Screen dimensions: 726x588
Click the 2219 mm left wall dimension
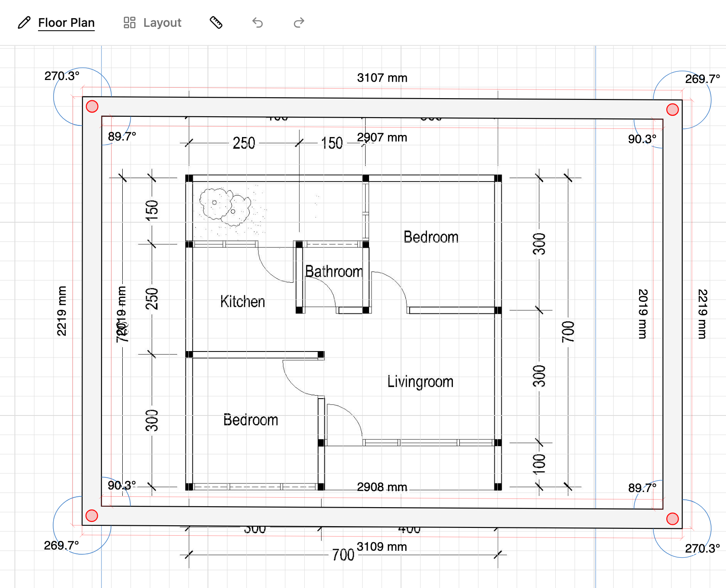62,310
